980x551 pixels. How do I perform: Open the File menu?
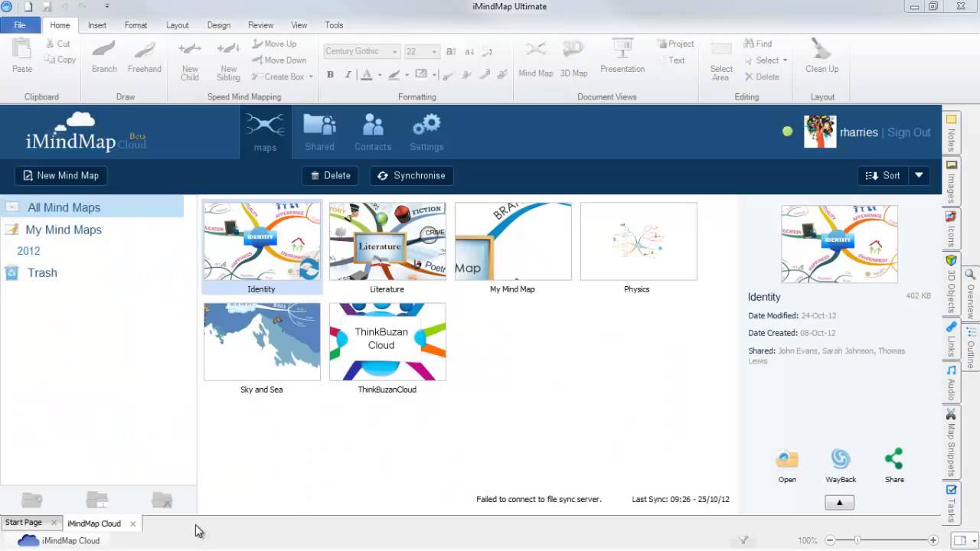(x=20, y=25)
